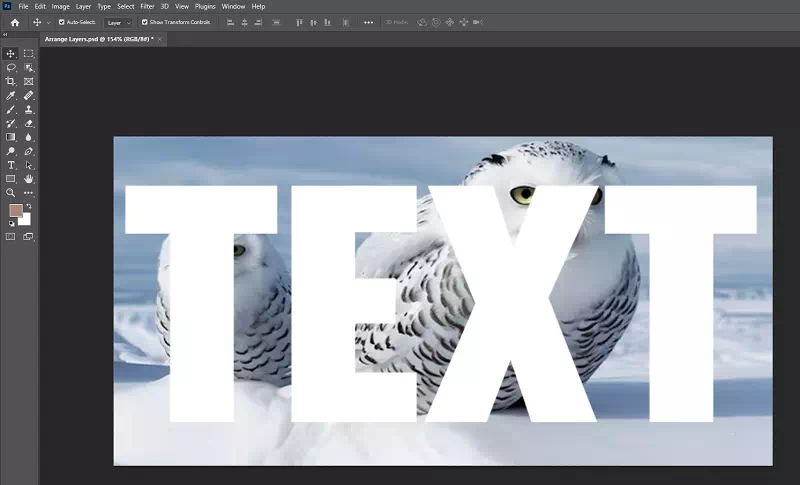Select the Path Selection tool
800x485 pixels.
[x=29, y=165]
